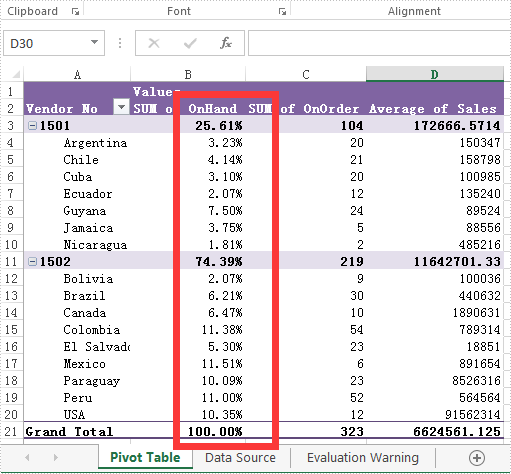Select row 3 header
511x474 pixels.
click(x=11, y=126)
